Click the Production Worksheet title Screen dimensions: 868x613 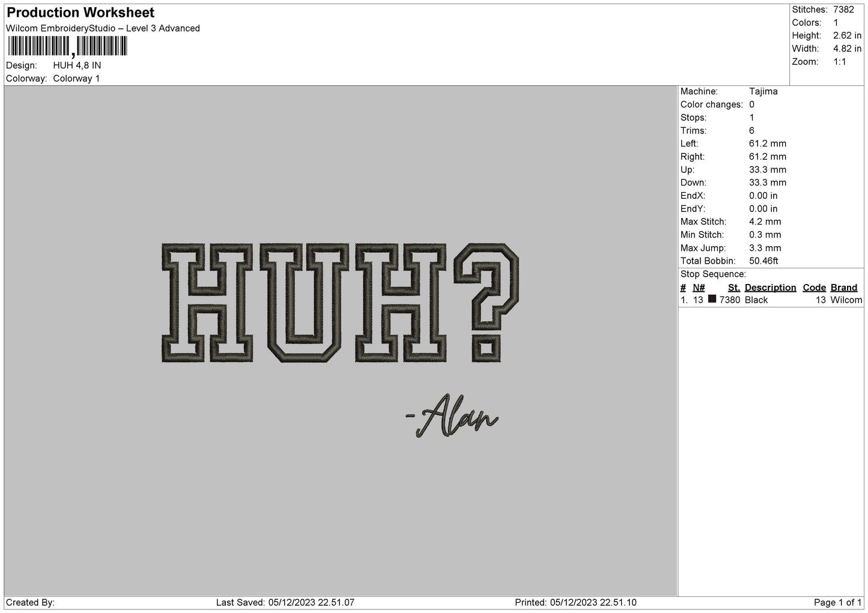(x=80, y=12)
